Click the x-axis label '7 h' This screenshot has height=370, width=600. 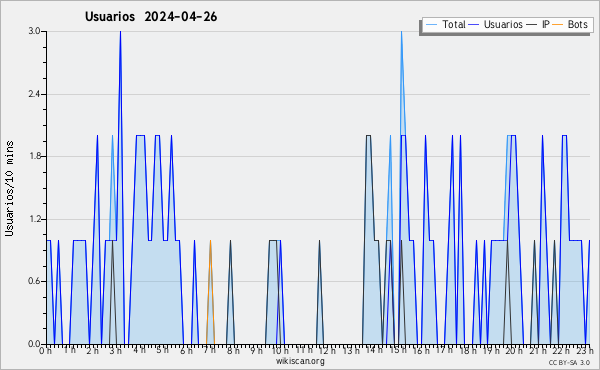point(209,350)
